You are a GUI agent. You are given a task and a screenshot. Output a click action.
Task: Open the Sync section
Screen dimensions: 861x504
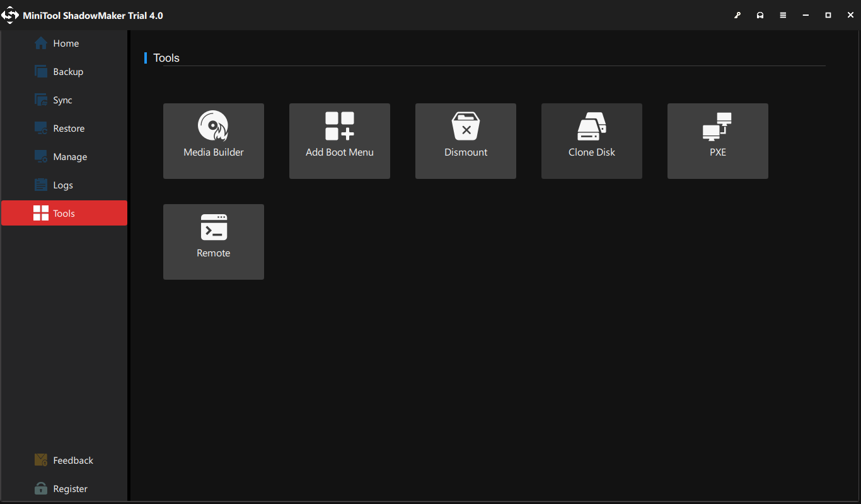[x=64, y=100]
